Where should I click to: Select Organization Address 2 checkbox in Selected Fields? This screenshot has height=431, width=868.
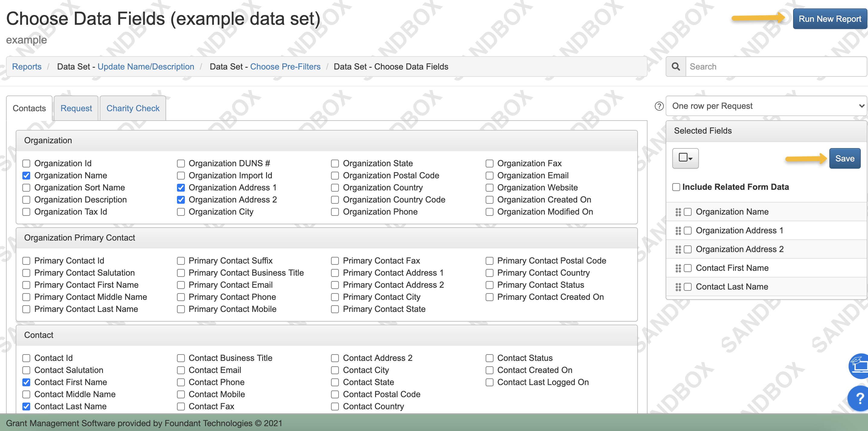pos(688,250)
